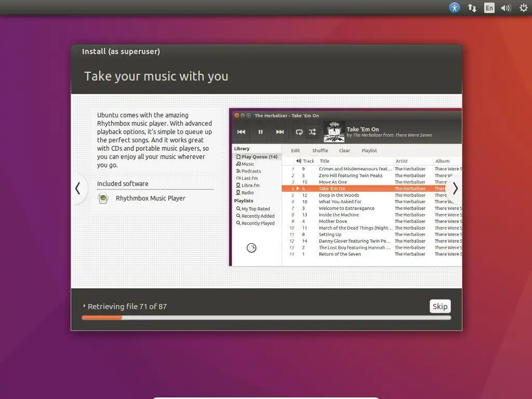Click the Clear toolbar item

[x=344, y=150]
